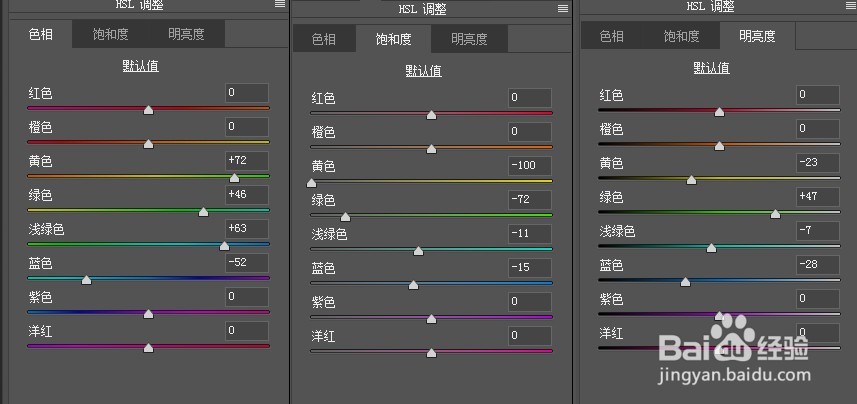Viewport: 857px width, 404px height.
Task: Click the 默认值 link in the Luminance panel
Action: pyautogui.click(x=712, y=68)
